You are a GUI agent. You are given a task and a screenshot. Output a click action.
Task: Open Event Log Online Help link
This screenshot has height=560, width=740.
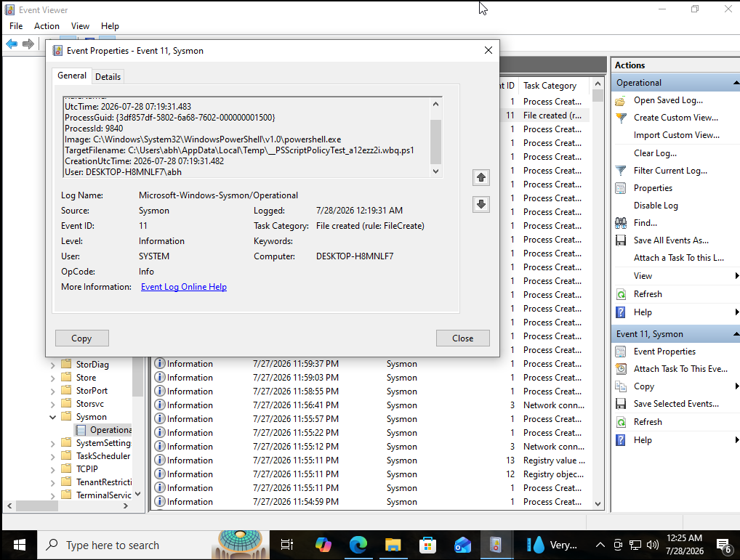pos(184,287)
